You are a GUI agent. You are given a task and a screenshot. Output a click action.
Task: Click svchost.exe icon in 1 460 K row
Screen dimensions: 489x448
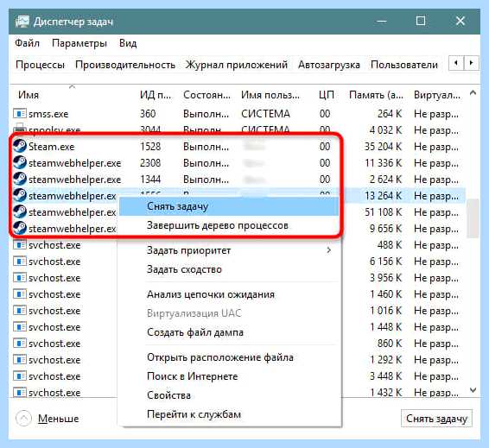click(20, 294)
